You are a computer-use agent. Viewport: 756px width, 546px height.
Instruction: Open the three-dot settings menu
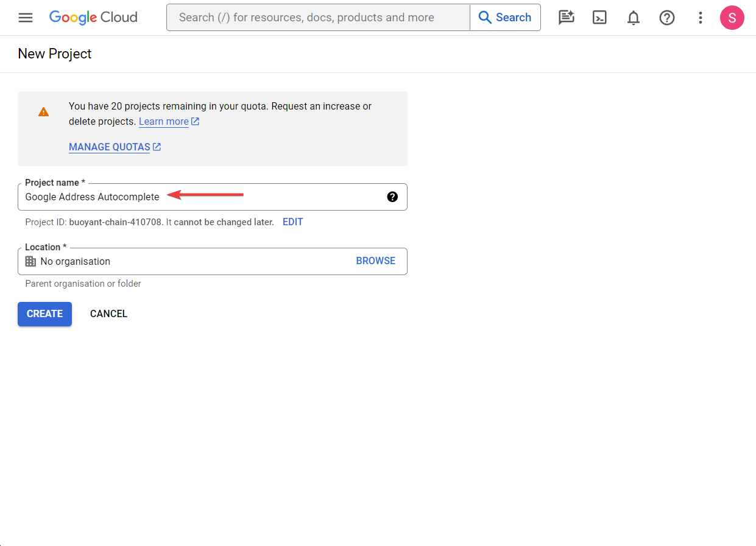pyautogui.click(x=701, y=18)
